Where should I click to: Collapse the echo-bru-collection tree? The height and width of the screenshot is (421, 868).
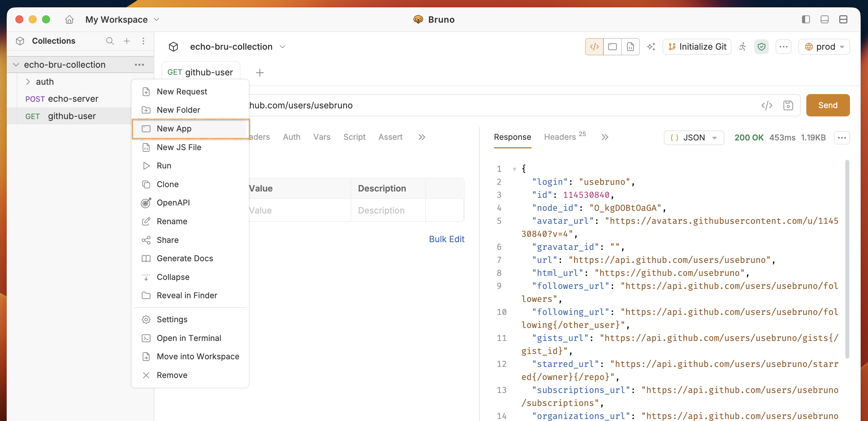16,65
